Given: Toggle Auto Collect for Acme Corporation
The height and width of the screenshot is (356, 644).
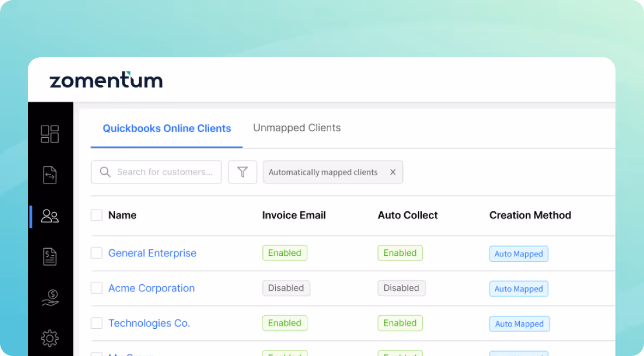Looking at the screenshot, I should pos(402,288).
